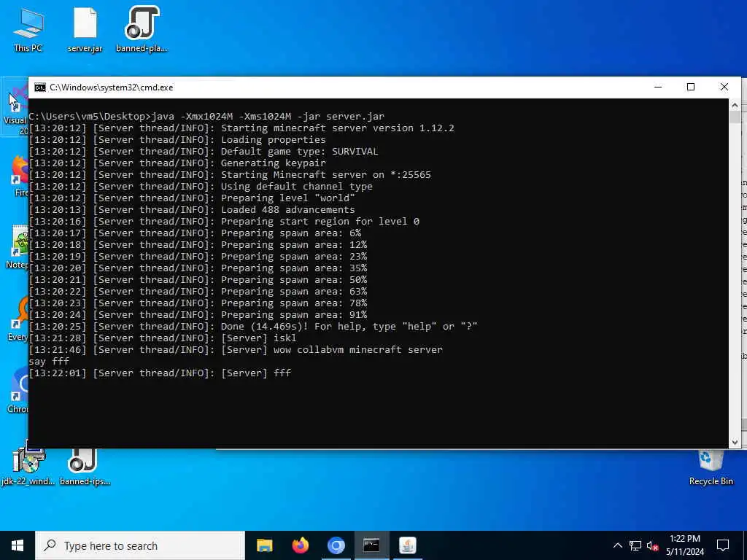The height and width of the screenshot is (560, 747).
Task: Select the server.jar file on desktop
Action: point(85,29)
